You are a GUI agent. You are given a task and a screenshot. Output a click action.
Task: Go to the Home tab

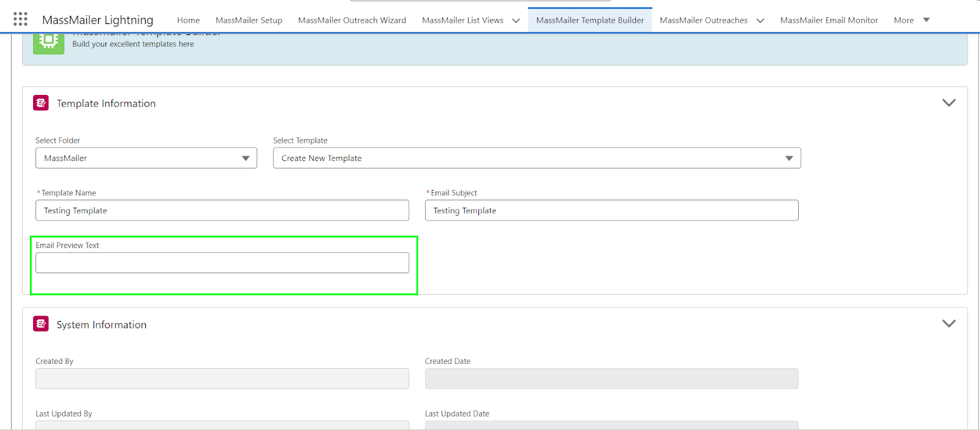coord(189,20)
